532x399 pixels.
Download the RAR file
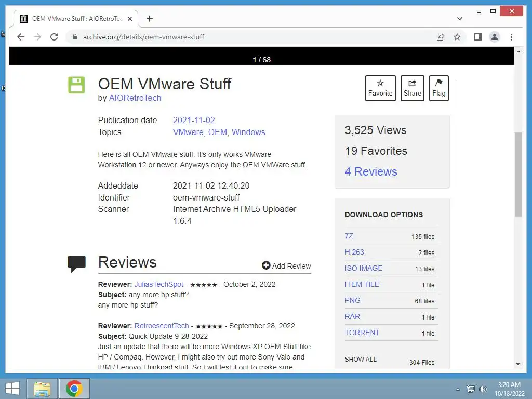[352, 316]
